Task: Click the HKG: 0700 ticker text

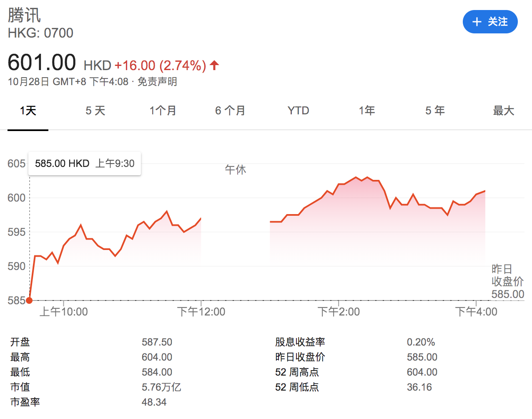Action: tap(40, 33)
